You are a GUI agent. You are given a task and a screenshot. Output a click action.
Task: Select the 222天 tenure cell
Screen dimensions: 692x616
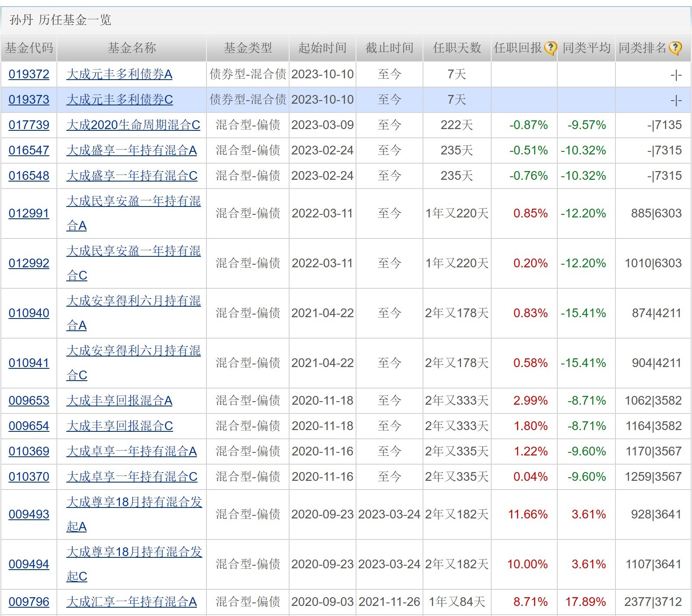[457, 125]
